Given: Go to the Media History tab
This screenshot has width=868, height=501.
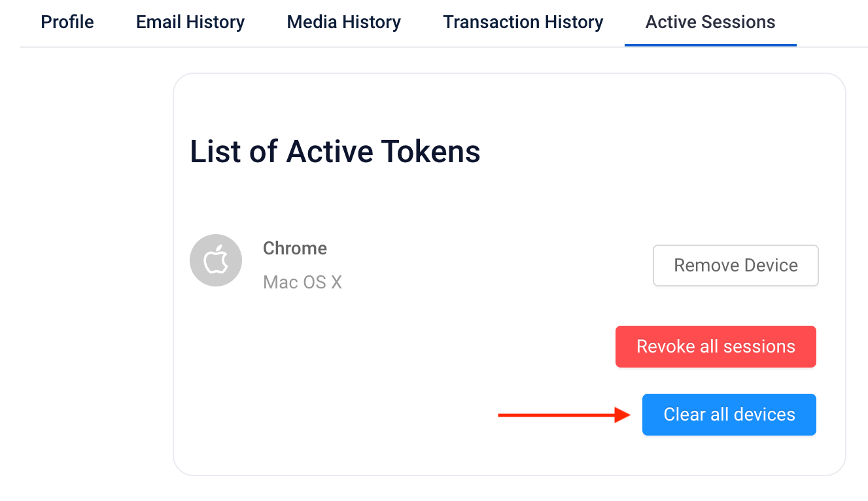Looking at the screenshot, I should pos(344,22).
